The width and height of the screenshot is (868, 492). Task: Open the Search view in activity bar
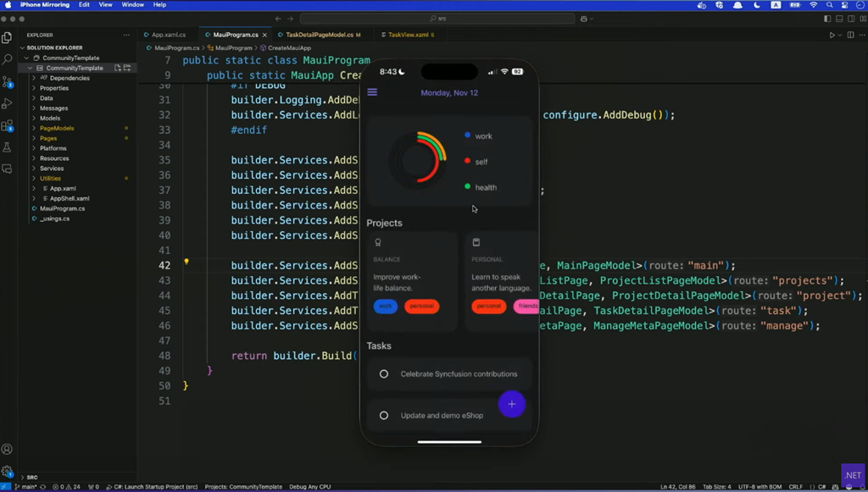pyautogui.click(x=8, y=59)
